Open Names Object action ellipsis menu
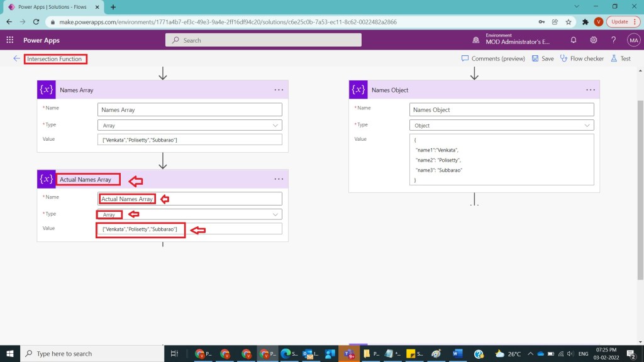The height and width of the screenshot is (362, 644). point(590,90)
